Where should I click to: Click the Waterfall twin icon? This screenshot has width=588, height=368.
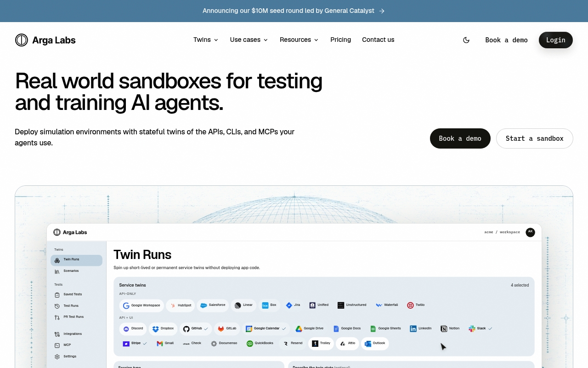click(379, 305)
